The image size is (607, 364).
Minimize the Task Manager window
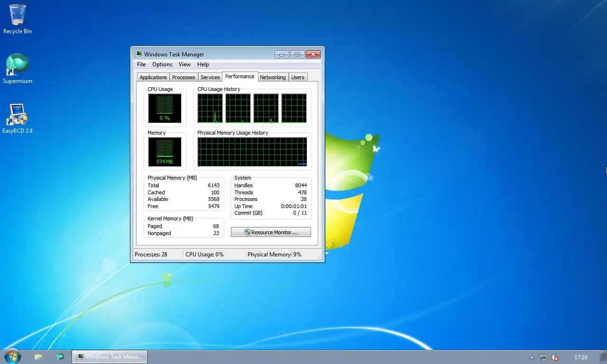point(282,54)
